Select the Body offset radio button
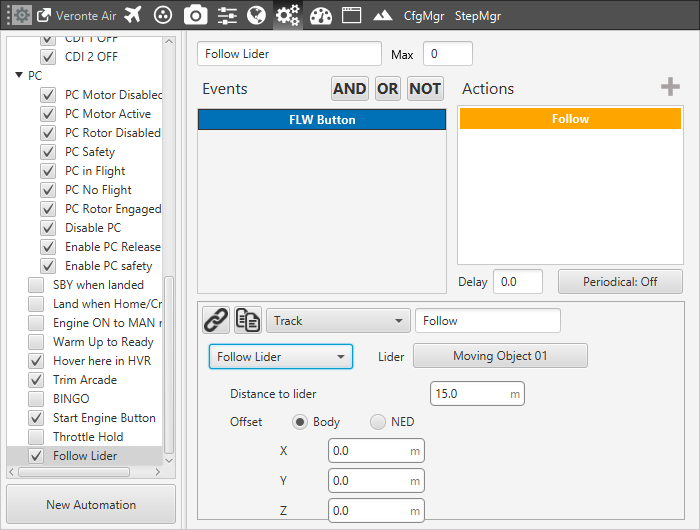The height and width of the screenshot is (530, 700). click(300, 422)
